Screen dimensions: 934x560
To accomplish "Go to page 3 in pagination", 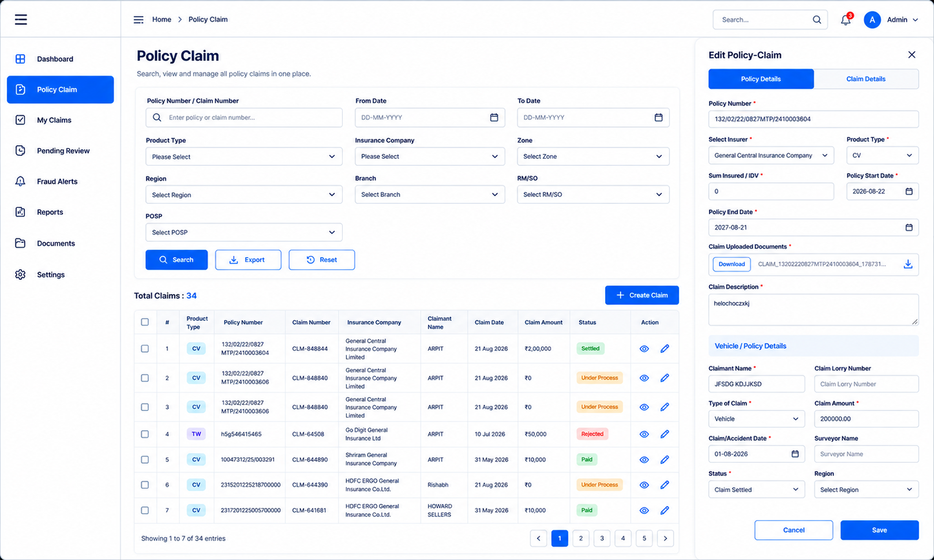I will [602, 538].
